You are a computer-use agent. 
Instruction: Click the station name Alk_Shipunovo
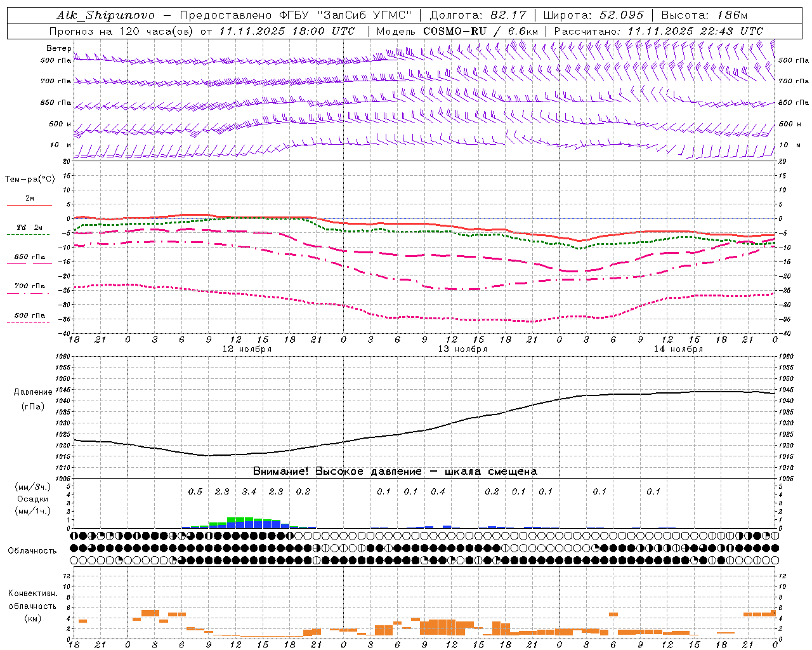pyautogui.click(x=105, y=15)
